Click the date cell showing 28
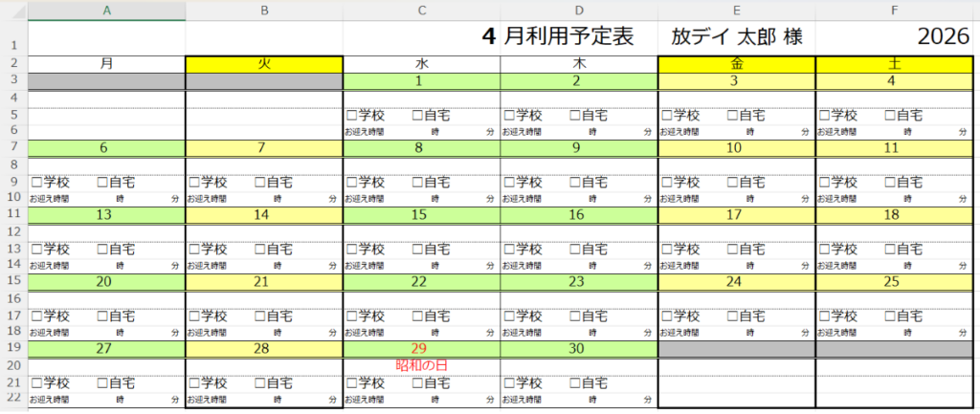 pyautogui.click(x=264, y=349)
